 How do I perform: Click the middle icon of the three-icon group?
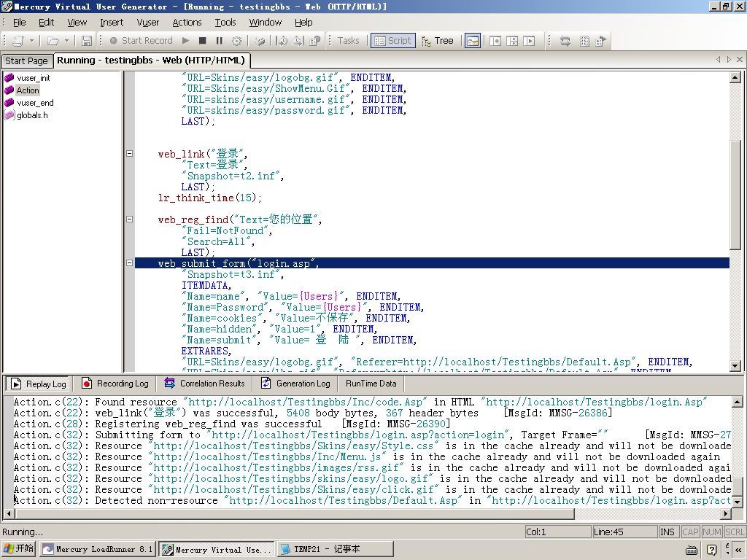pos(298,41)
